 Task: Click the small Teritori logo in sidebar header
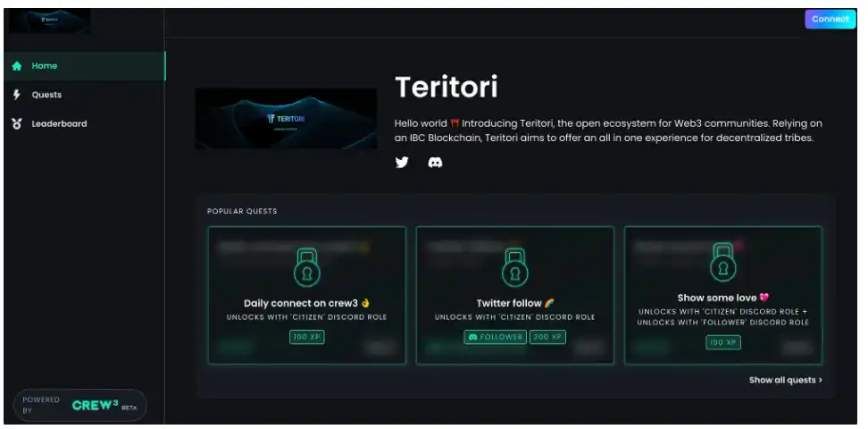[x=50, y=21]
